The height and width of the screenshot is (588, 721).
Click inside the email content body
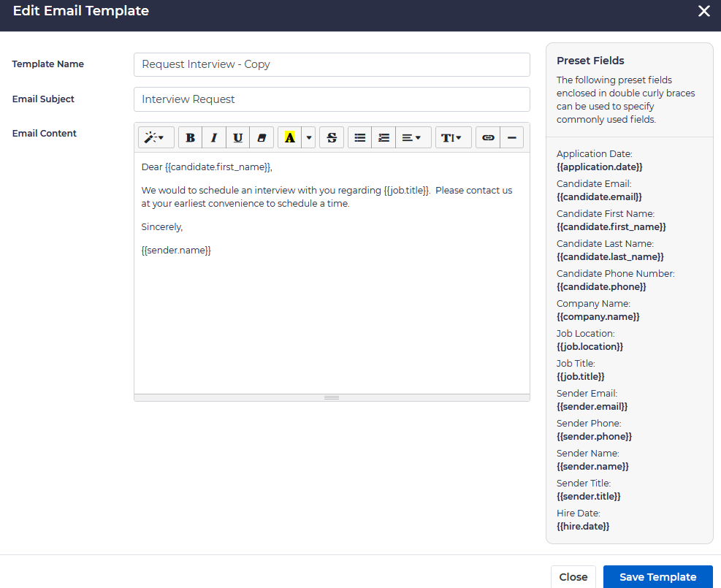(x=332, y=321)
